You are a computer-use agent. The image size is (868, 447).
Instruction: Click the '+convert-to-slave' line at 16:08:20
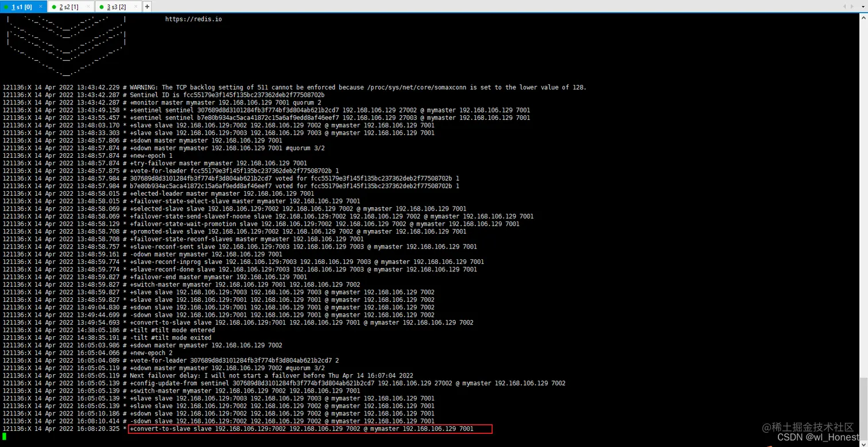[238, 429]
